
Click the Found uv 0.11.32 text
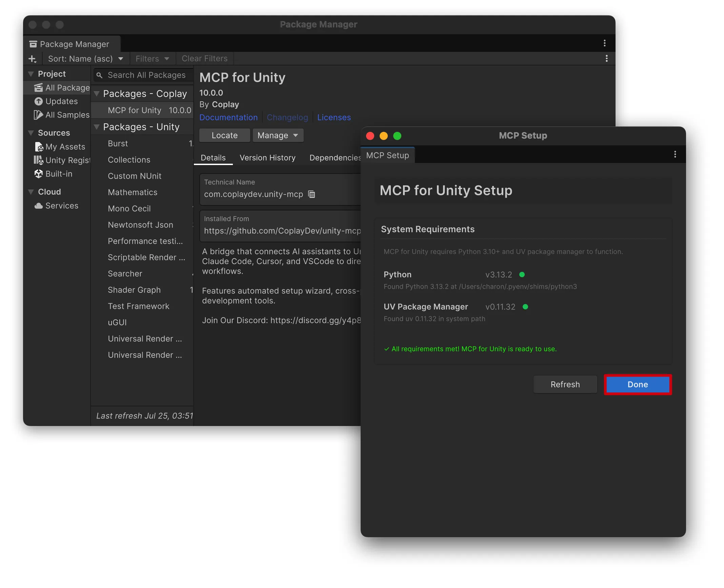[434, 319]
